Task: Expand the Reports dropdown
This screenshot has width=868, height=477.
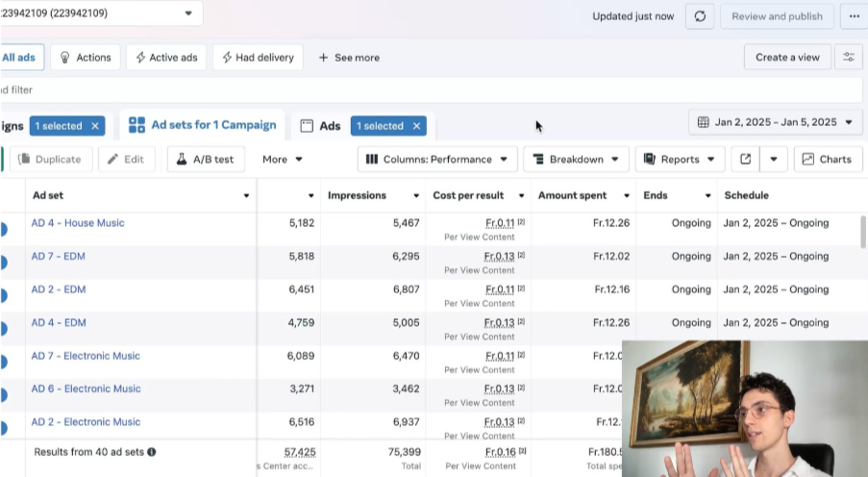Action: 680,160
